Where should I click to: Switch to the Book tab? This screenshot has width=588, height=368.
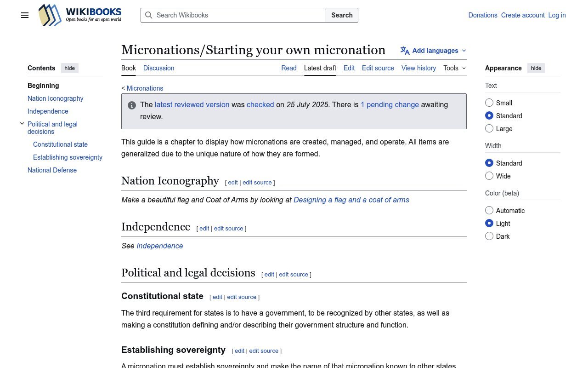coord(129,68)
